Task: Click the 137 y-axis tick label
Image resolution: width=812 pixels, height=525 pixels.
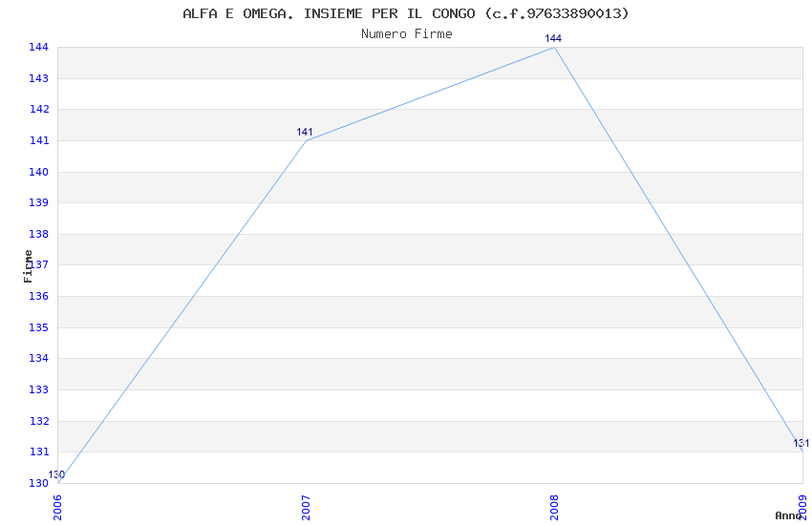Action: coord(40,264)
